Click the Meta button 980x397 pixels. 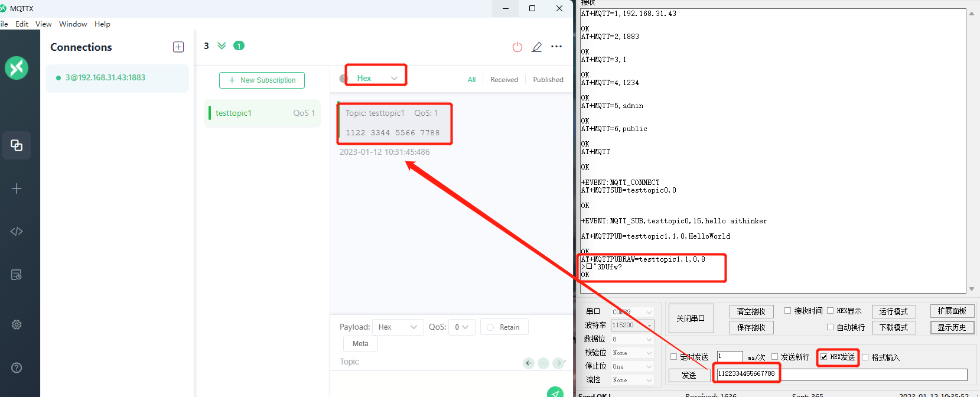click(x=360, y=343)
